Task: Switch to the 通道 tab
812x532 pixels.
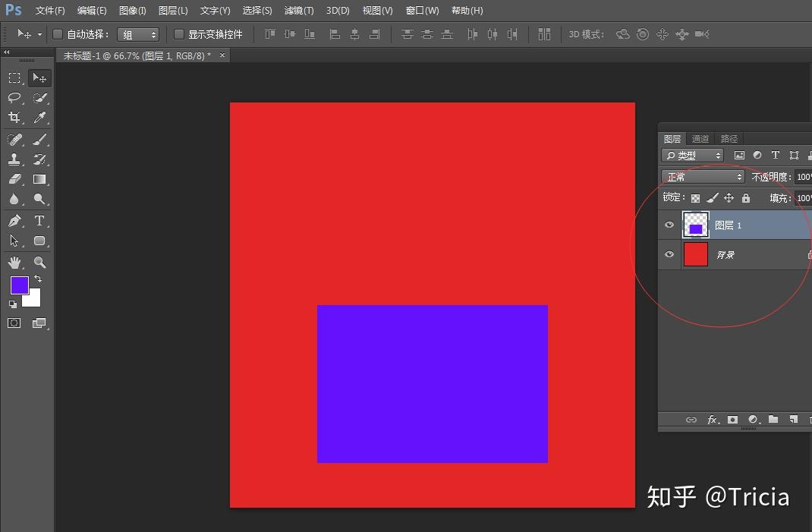Action: pos(700,139)
